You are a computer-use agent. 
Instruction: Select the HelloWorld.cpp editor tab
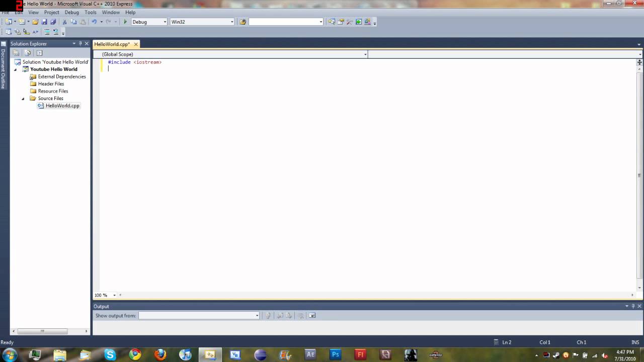tap(112, 44)
